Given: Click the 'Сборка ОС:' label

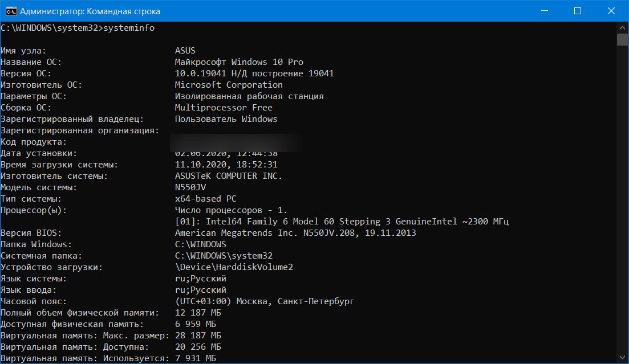Looking at the screenshot, I should click(x=26, y=108).
